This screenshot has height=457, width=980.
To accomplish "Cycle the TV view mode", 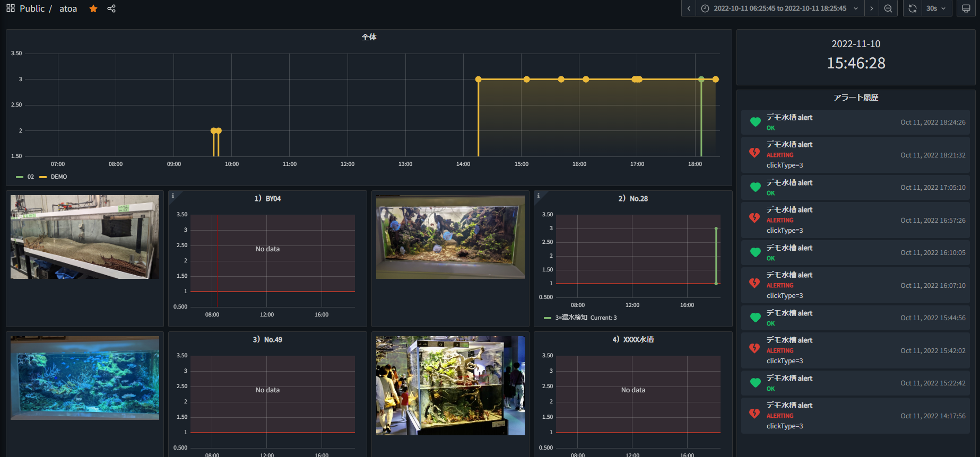I will tap(966, 8).
